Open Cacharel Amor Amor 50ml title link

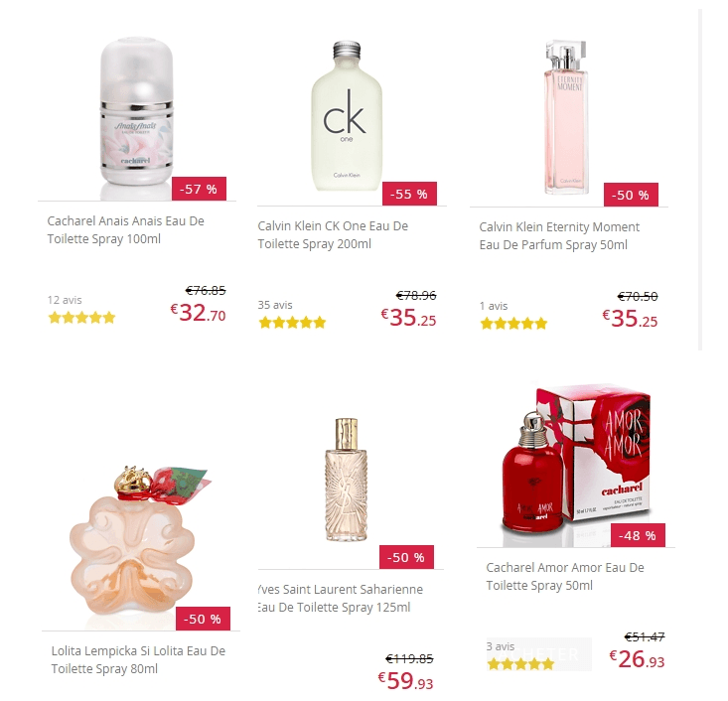pos(565,576)
